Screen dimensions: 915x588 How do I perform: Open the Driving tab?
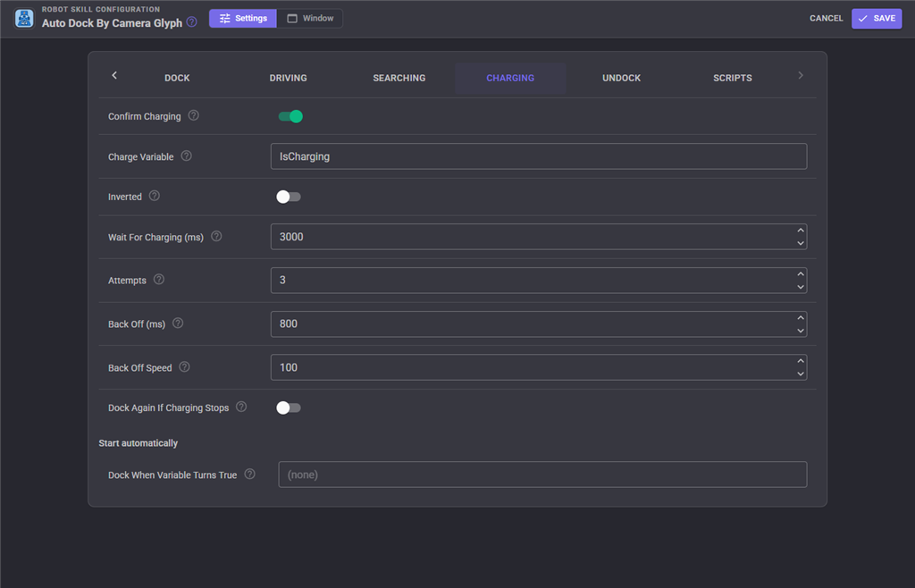[289, 78]
